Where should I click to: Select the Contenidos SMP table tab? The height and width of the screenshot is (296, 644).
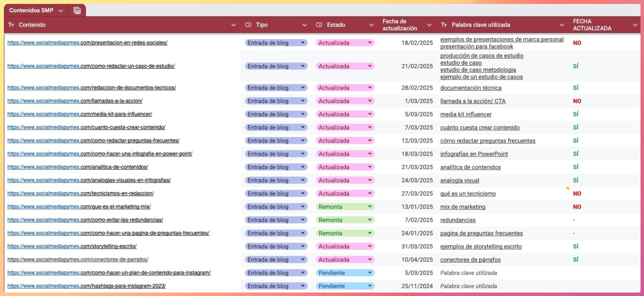(31, 10)
